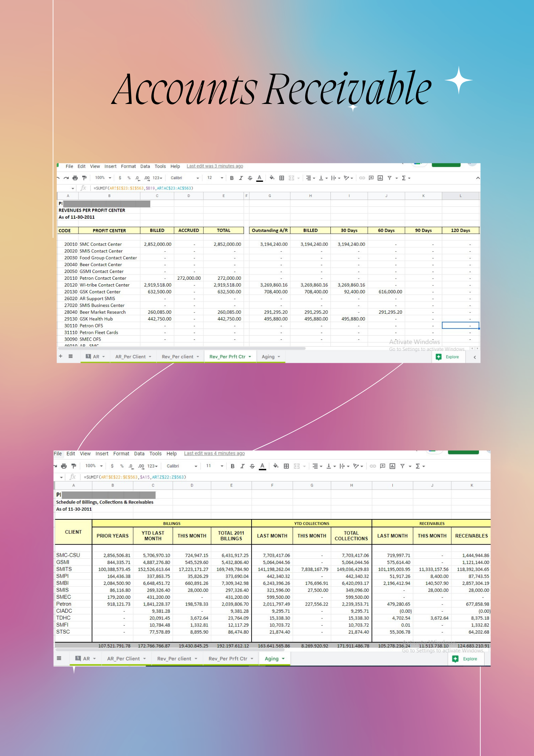This screenshot has width=534, height=756.
Task: Click 'Last edit was 3 minutes ago' link
Action: pos(215,166)
